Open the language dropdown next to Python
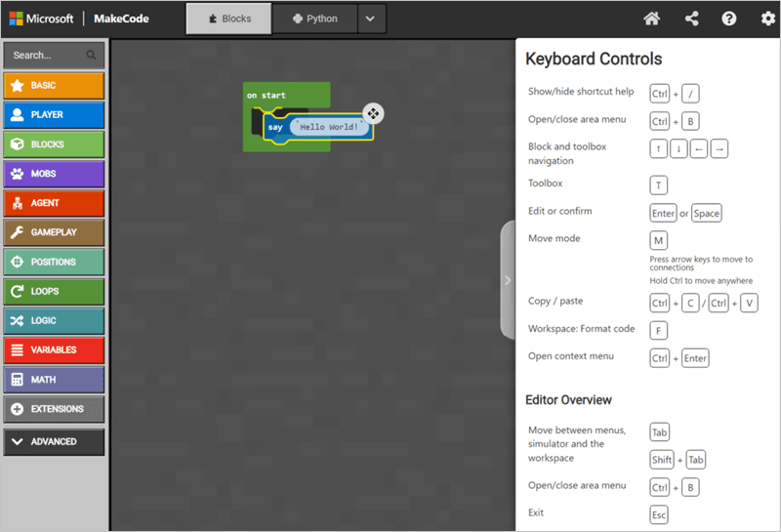This screenshot has height=532, width=781. (x=370, y=19)
